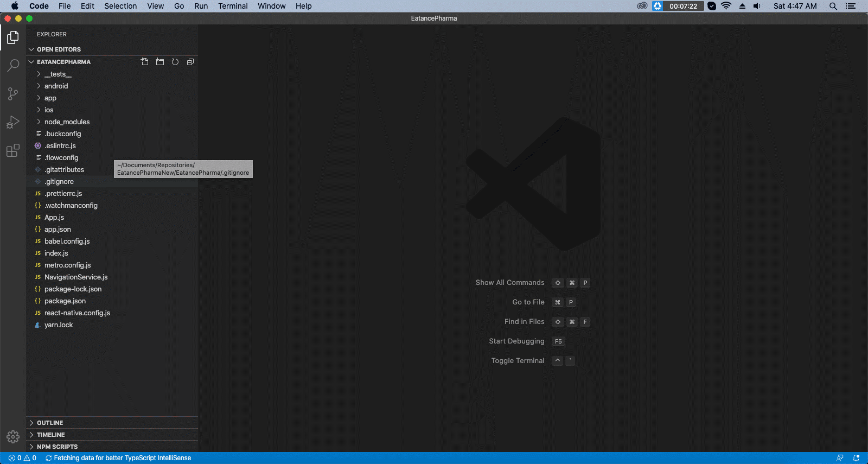
Task: Open the Run and Debug view
Action: point(13,122)
